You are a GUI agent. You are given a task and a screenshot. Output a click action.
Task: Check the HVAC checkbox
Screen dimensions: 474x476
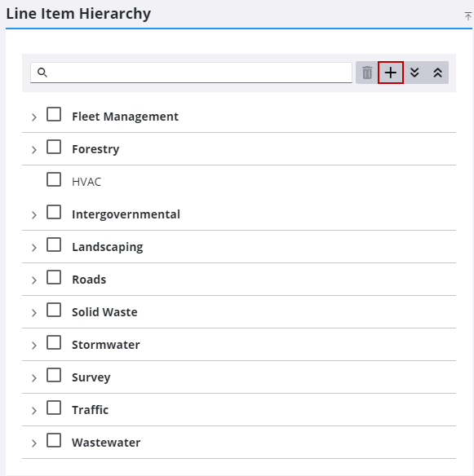(54, 179)
